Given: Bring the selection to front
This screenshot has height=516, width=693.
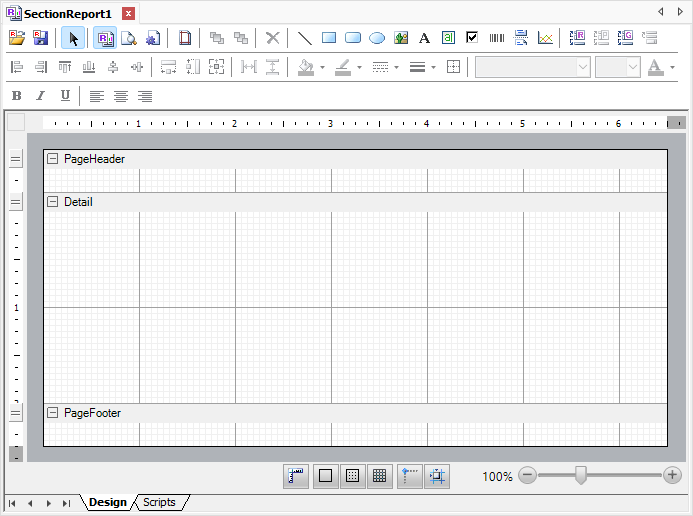Looking at the screenshot, I should 217,38.
